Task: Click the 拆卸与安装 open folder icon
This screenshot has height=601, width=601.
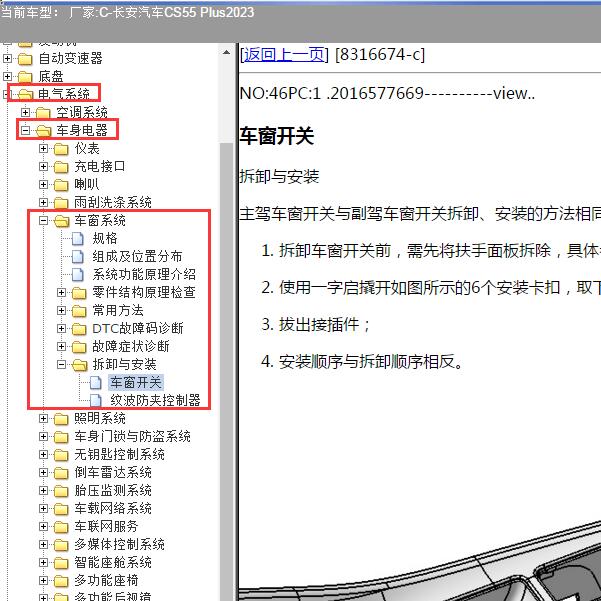Action: point(80,365)
